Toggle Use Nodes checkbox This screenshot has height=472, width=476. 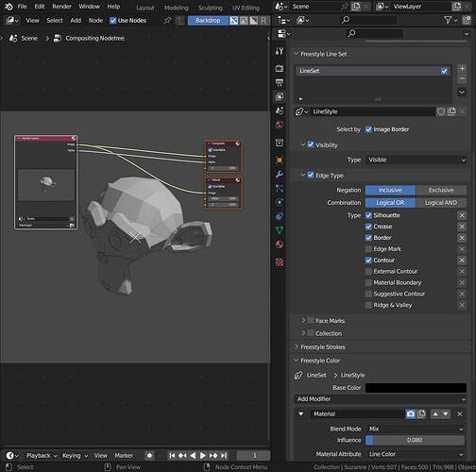click(x=112, y=21)
